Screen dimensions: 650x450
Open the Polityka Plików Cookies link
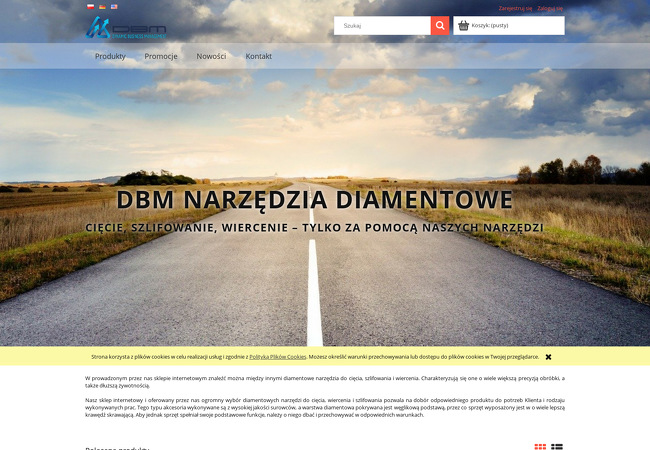click(278, 357)
